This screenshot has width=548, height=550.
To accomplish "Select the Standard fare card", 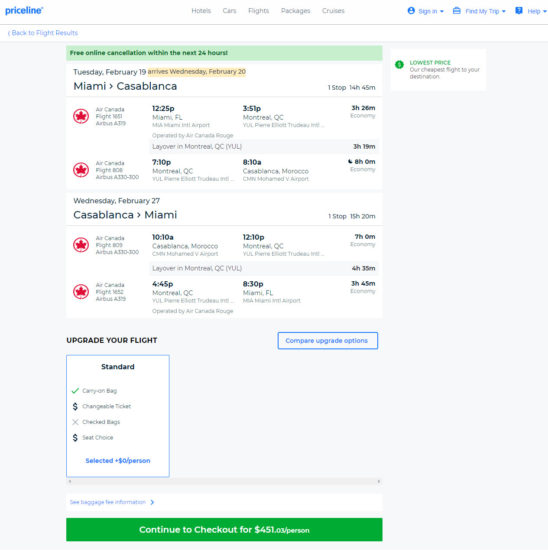I will tap(118, 416).
